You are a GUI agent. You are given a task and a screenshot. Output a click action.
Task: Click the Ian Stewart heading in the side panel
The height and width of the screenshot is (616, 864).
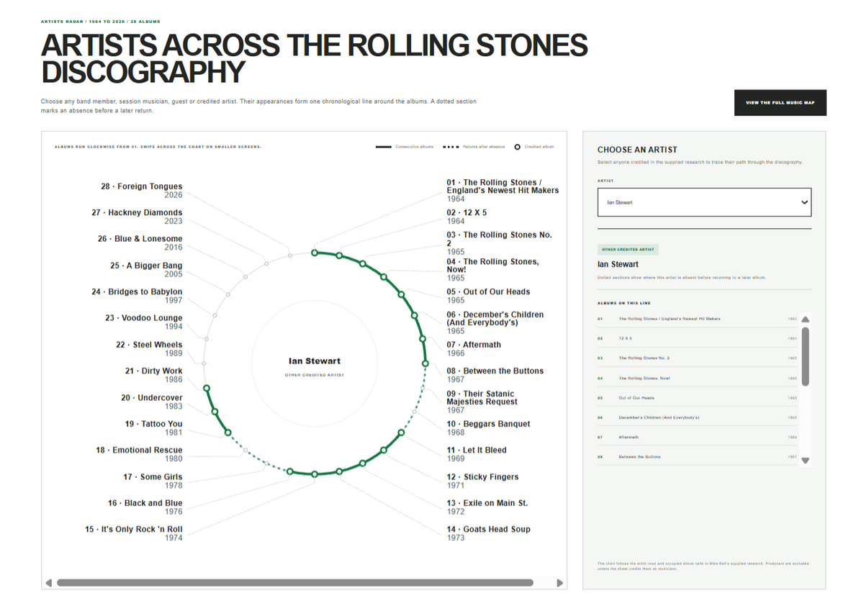pyautogui.click(x=618, y=264)
